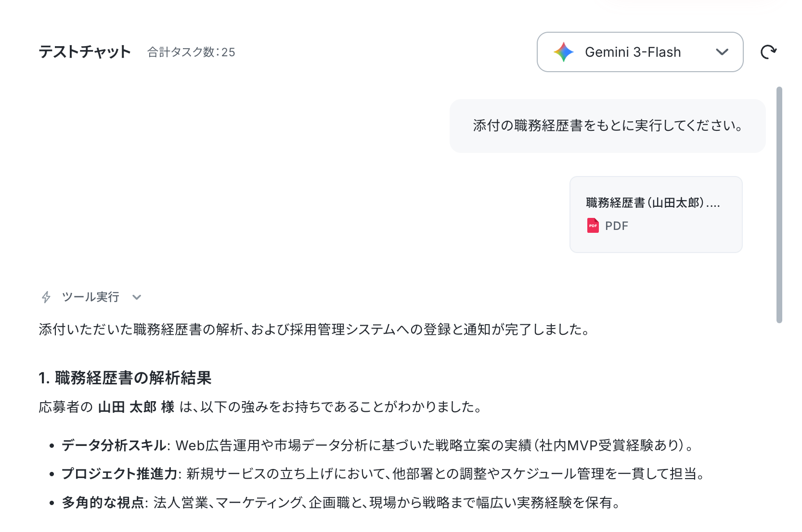The height and width of the screenshot is (532, 802).
Task: Click the Gemini 3-Flash model name text
Action: click(x=633, y=52)
